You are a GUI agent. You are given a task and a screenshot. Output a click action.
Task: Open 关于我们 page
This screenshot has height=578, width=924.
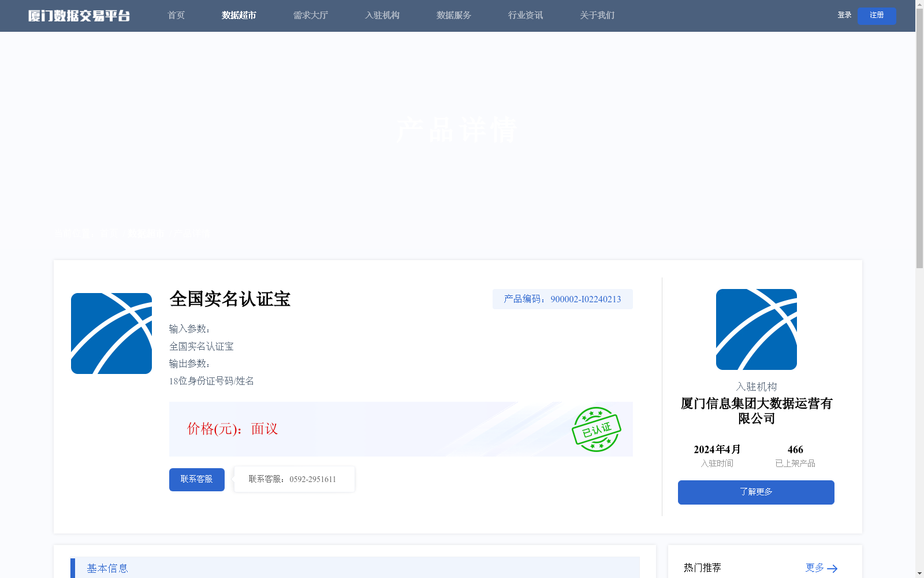[x=597, y=16]
